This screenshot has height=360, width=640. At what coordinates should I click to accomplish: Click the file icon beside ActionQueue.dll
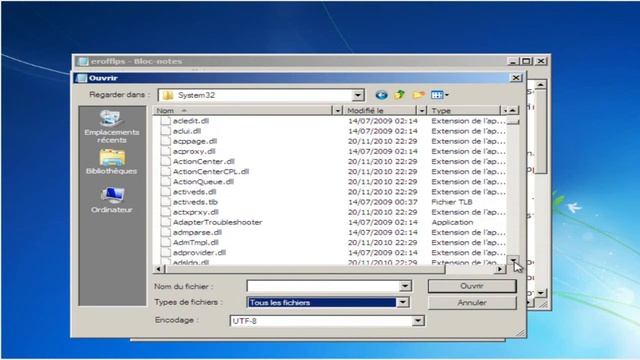(165, 182)
